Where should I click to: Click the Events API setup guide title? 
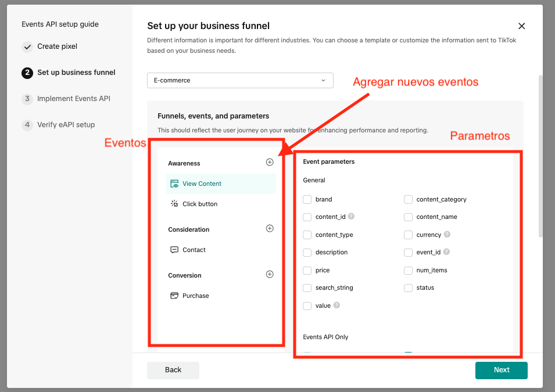(x=60, y=24)
